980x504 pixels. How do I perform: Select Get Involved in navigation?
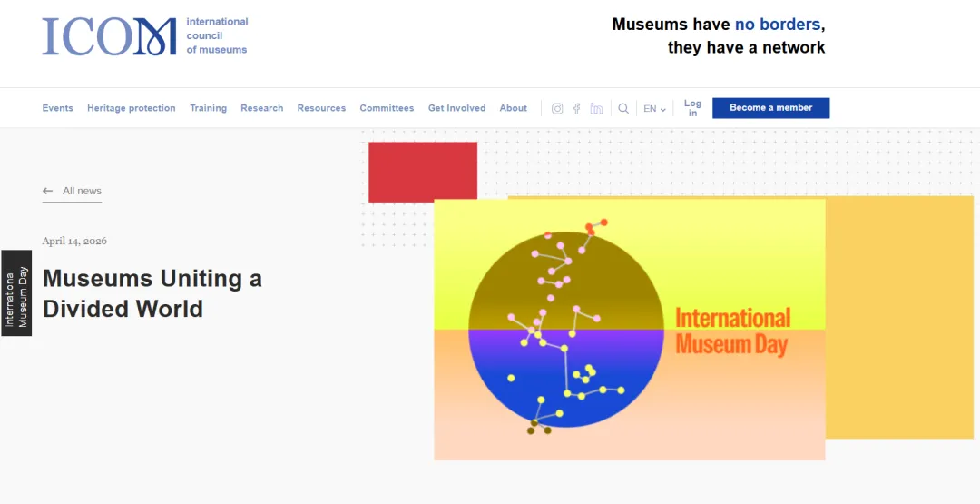click(456, 108)
